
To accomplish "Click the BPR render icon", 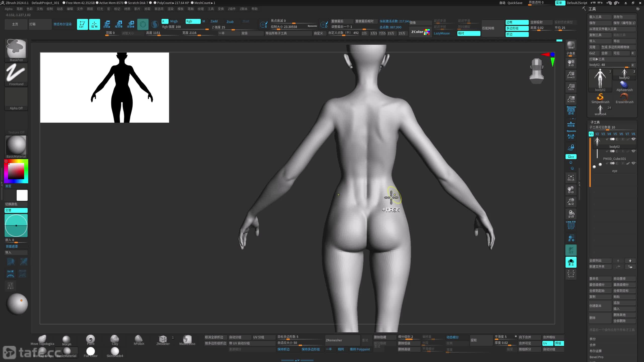I will pyautogui.click(x=571, y=45).
